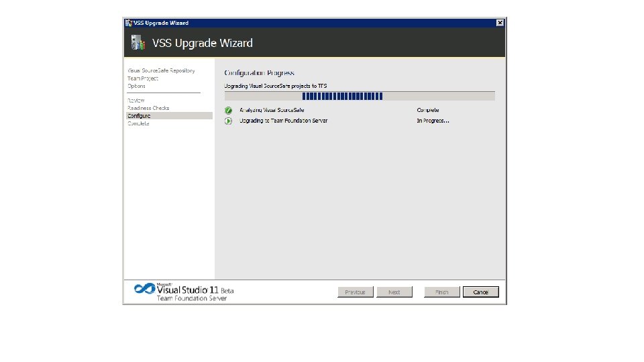Screen dimensions: 644x362
Task: Click the in-progress arrow icon next to Upgrading to Team Foundation Server
Action: click(228, 121)
